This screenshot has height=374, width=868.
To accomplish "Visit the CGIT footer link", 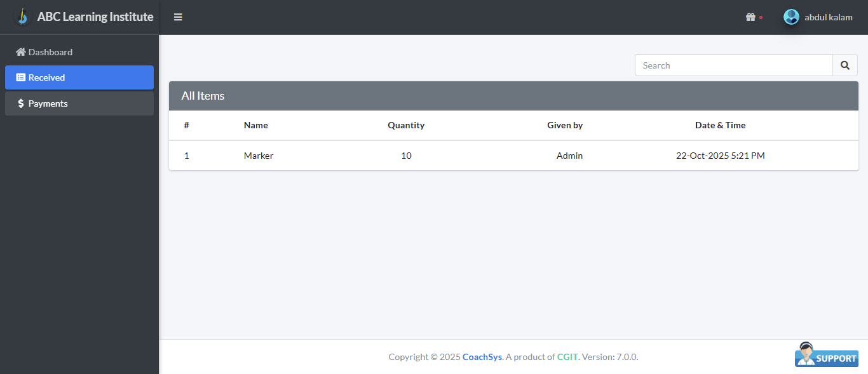I will [x=567, y=357].
